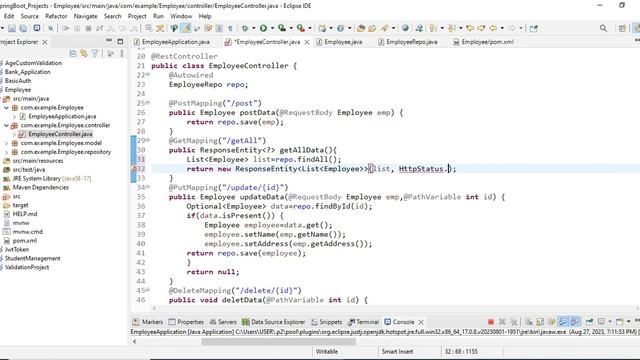Click the Project Explorer filter funnel icon

pyautogui.click(x=95, y=53)
